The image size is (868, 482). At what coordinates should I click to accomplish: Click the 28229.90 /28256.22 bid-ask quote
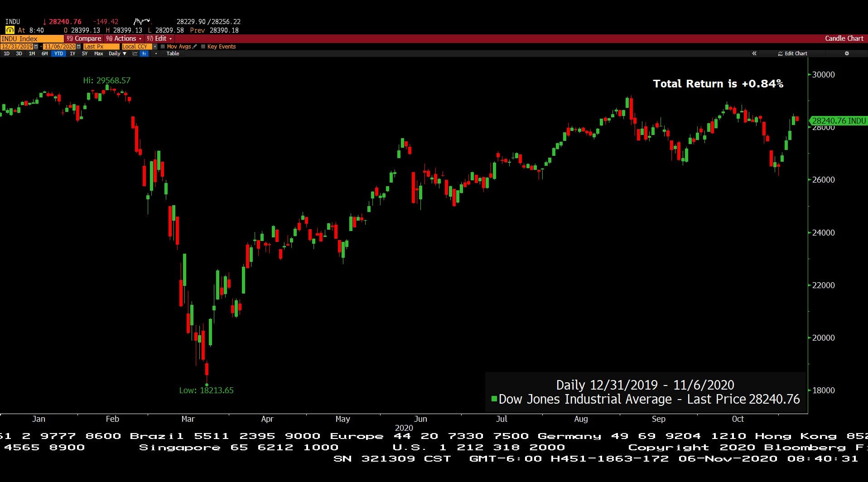pos(208,22)
